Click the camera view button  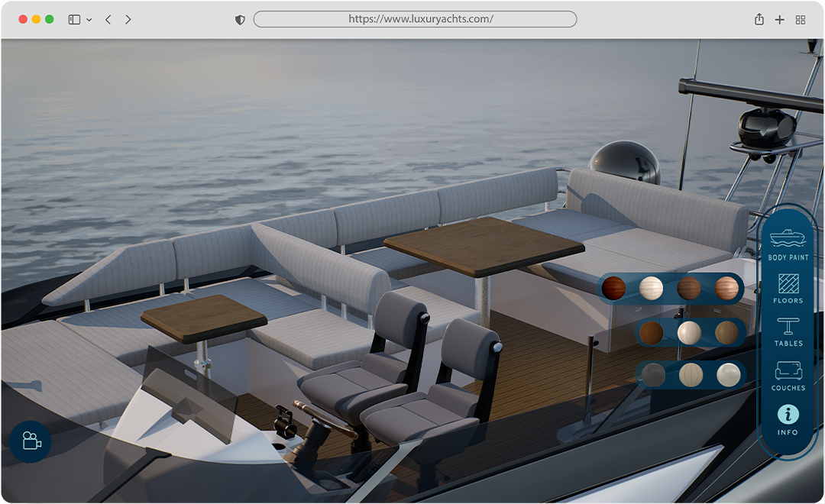click(31, 441)
